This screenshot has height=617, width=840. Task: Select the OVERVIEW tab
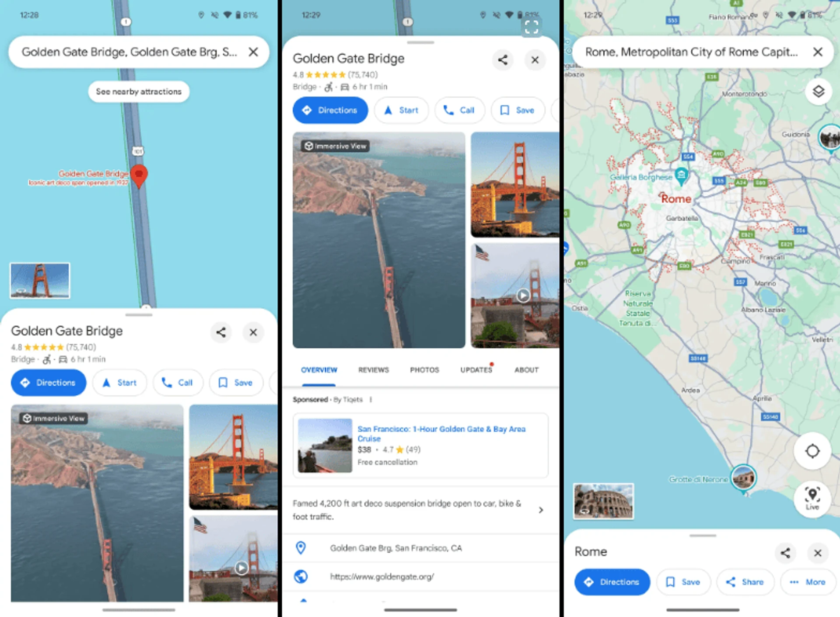click(319, 370)
